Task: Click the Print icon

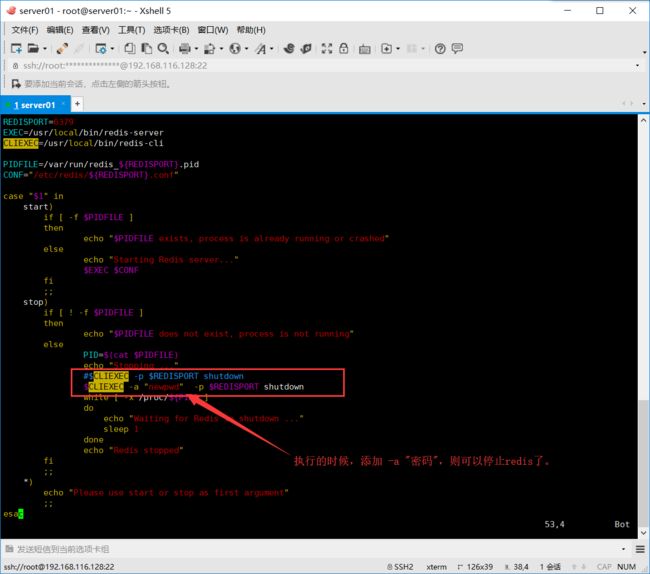Action: click(x=184, y=48)
